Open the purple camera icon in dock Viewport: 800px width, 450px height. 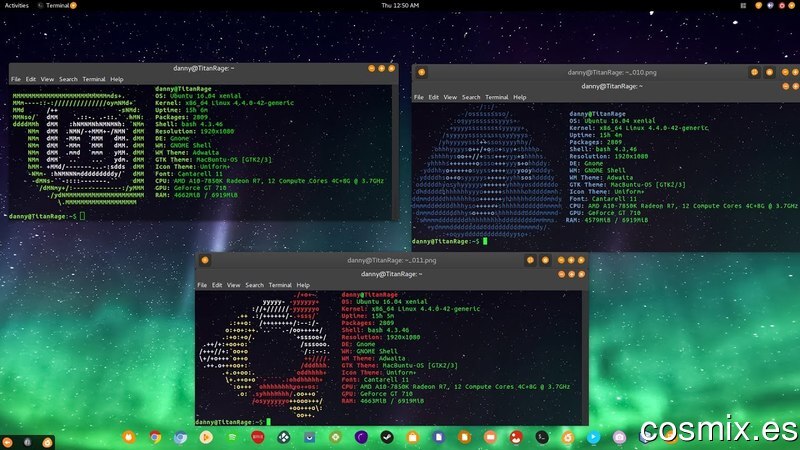click(x=619, y=437)
